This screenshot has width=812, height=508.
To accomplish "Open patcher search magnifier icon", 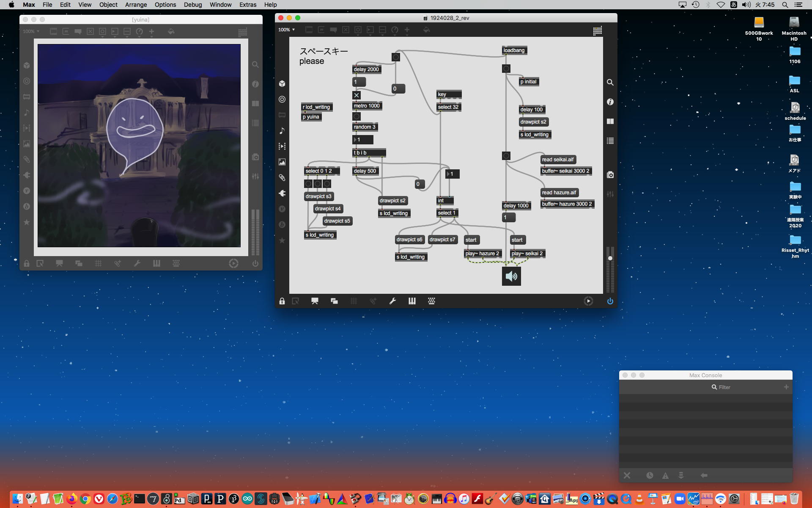I will click(610, 83).
